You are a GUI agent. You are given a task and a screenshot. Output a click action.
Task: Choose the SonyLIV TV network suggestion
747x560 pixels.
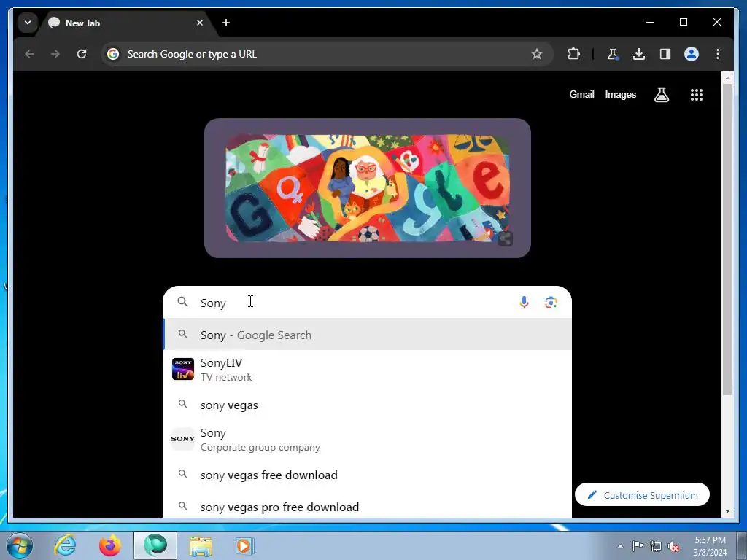[x=368, y=370]
